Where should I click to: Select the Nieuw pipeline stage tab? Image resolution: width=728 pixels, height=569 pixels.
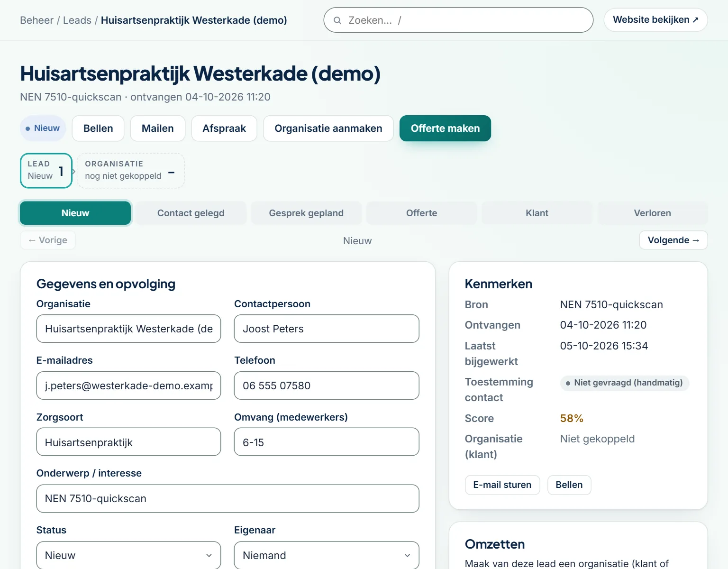pos(75,213)
